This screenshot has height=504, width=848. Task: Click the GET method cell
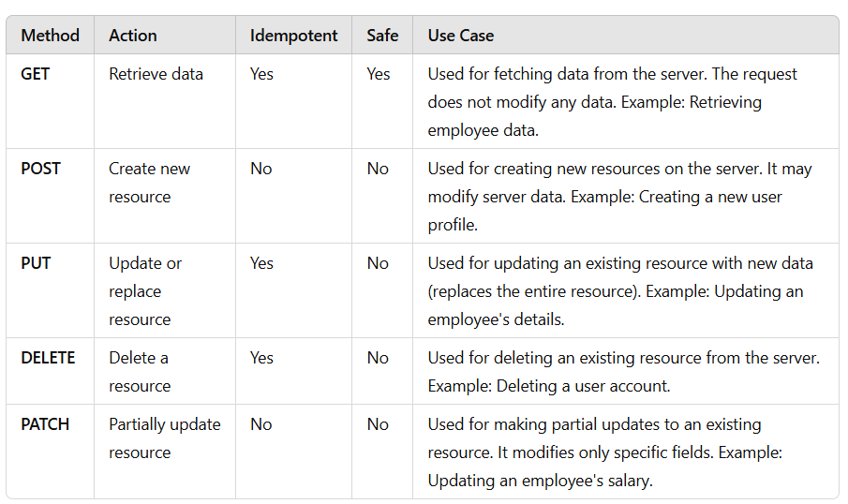36,73
